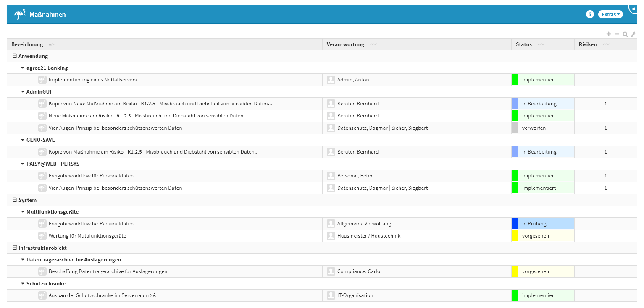The height and width of the screenshot is (308, 644).
Task: Click Admin, Anton responsible cell
Action: tap(417, 80)
